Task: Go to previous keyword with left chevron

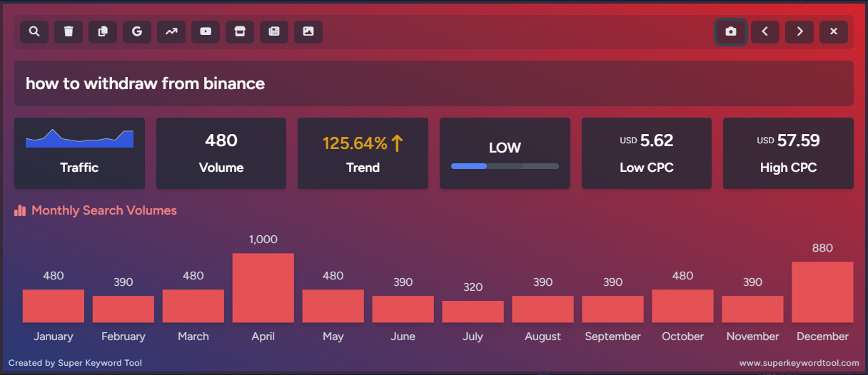Action: (765, 32)
